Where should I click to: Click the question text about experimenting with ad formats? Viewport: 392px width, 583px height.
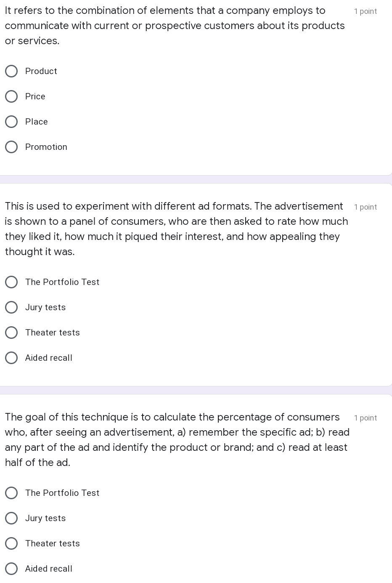click(176, 229)
